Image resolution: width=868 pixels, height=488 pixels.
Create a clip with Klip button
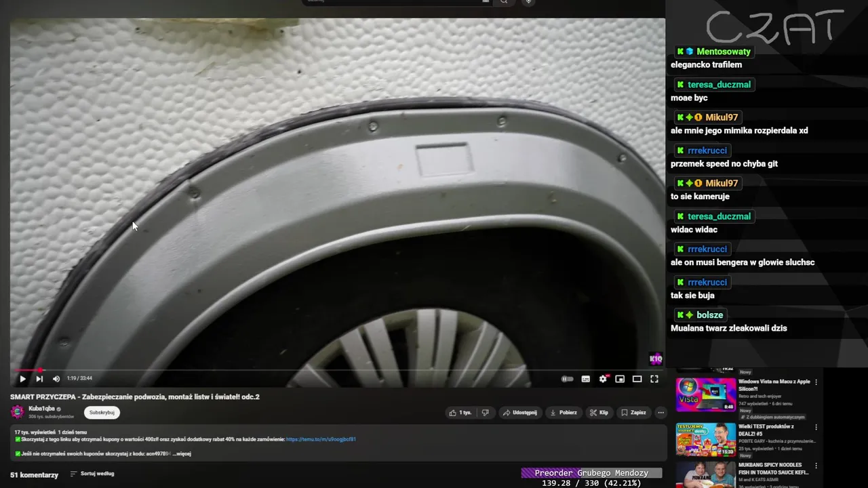tap(599, 412)
